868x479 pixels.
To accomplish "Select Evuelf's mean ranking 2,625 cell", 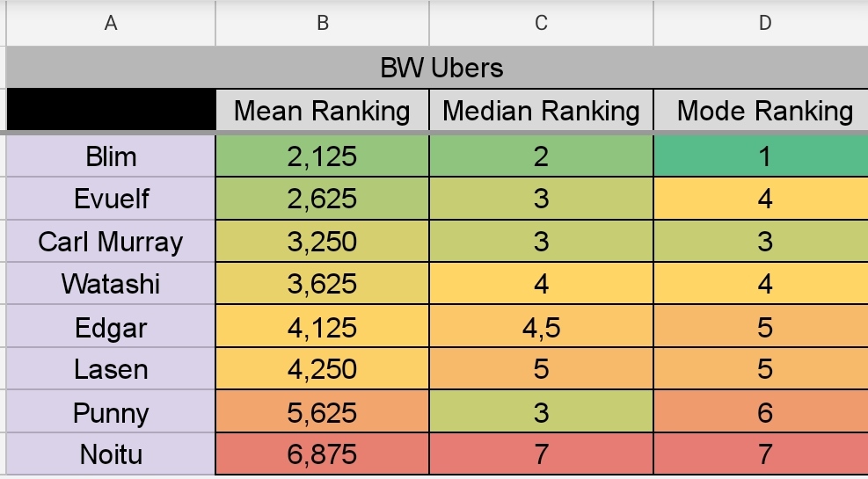I will (x=322, y=199).
